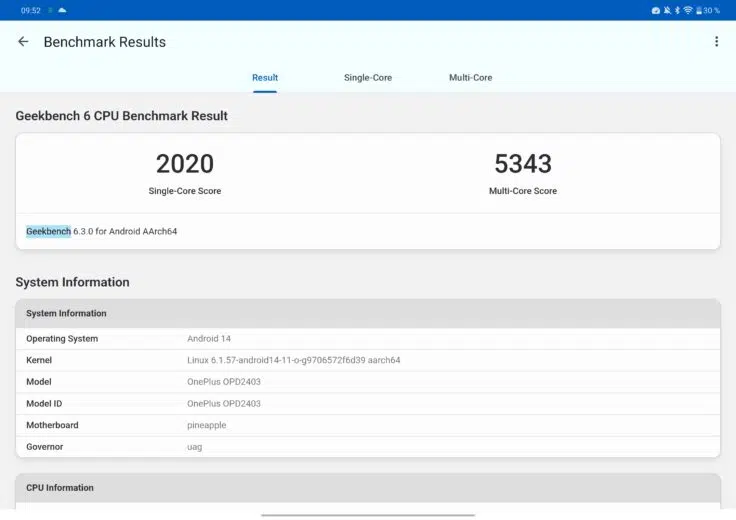Tap the Benchmark Results title
736x520 pixels.
[105, 42]
